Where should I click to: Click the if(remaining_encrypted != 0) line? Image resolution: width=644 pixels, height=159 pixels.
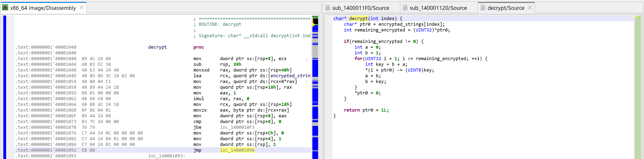(383, 41)
